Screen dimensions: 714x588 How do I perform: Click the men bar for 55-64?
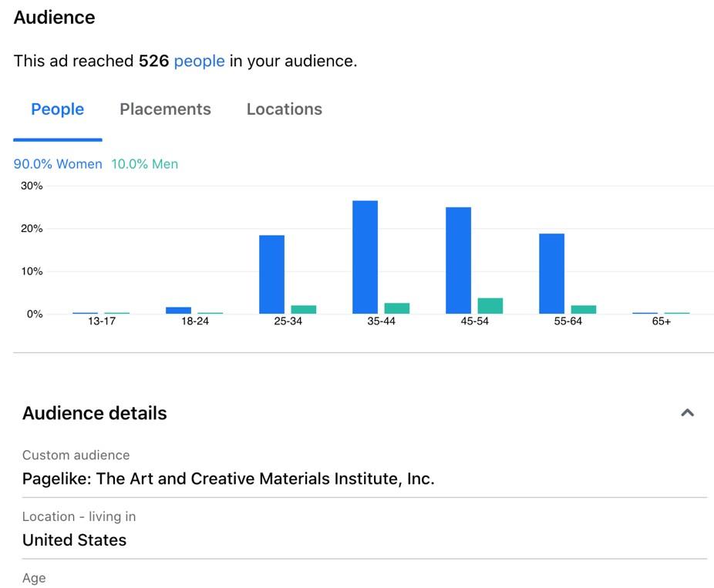583,310
